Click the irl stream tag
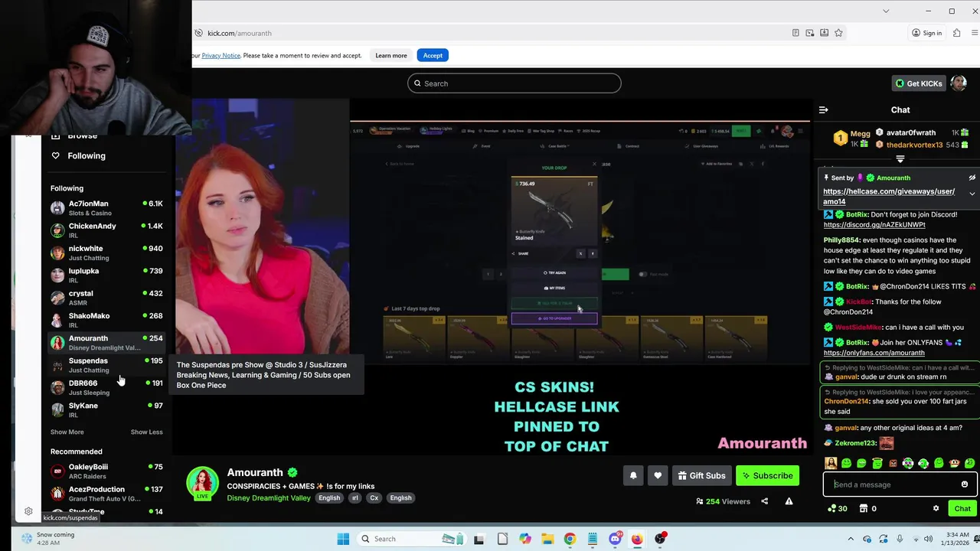This screenshot has height=551, width=980. (x=354, y=498)
